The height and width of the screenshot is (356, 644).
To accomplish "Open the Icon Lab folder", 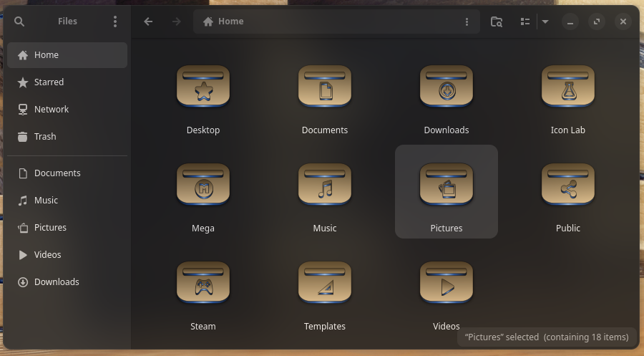I will click(x=567, y=87).
